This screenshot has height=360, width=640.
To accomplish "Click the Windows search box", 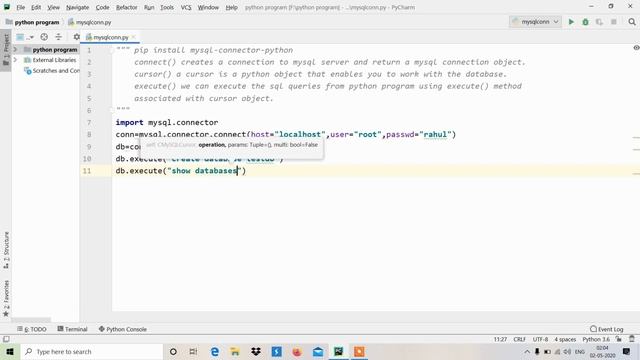I will pyautogui.click(x=91, y=351).
